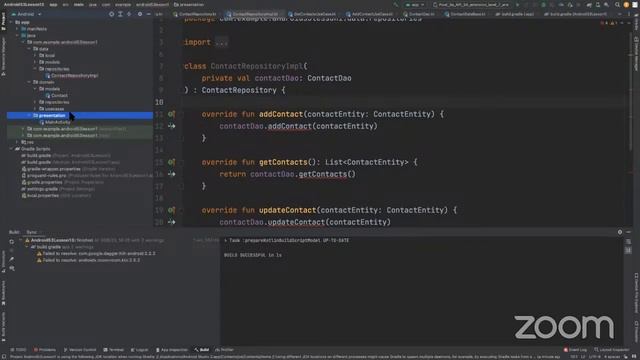Expand the local package under data
This screenshot has height=360, width=640.
35,56
